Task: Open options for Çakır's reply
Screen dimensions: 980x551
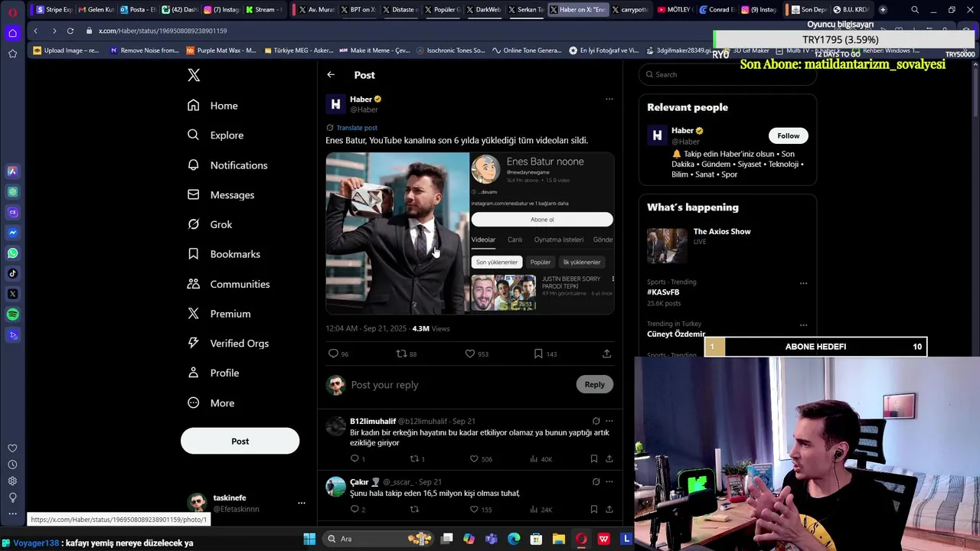Action: click(x=609, y=482)
